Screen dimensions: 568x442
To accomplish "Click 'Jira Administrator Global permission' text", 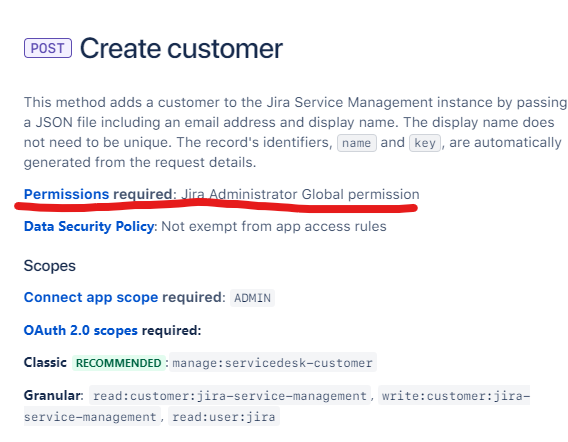I will 300,195.
